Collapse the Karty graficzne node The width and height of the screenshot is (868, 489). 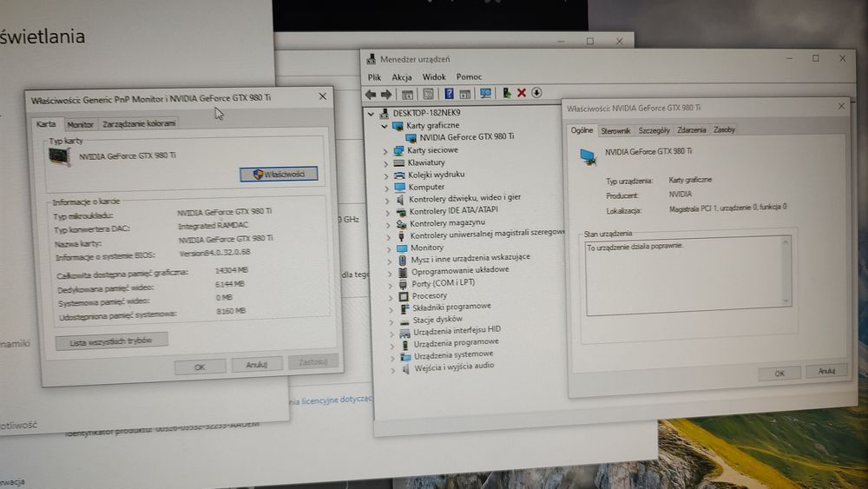385,126
